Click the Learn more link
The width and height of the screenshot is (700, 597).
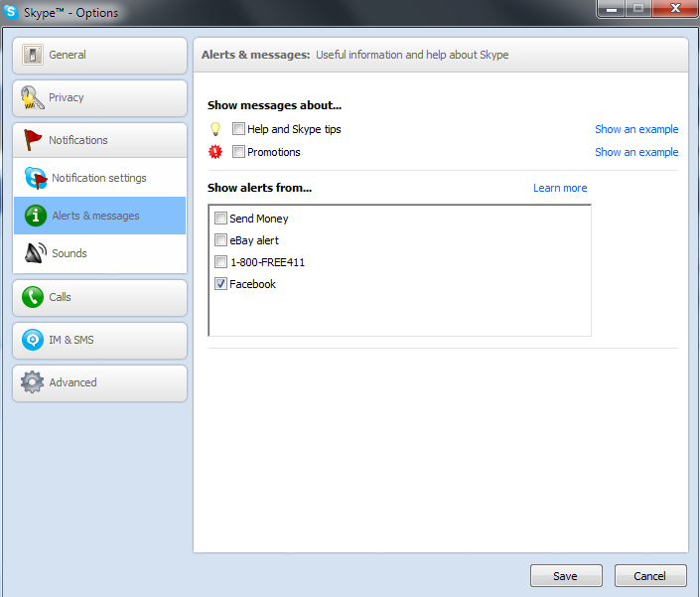560,188
